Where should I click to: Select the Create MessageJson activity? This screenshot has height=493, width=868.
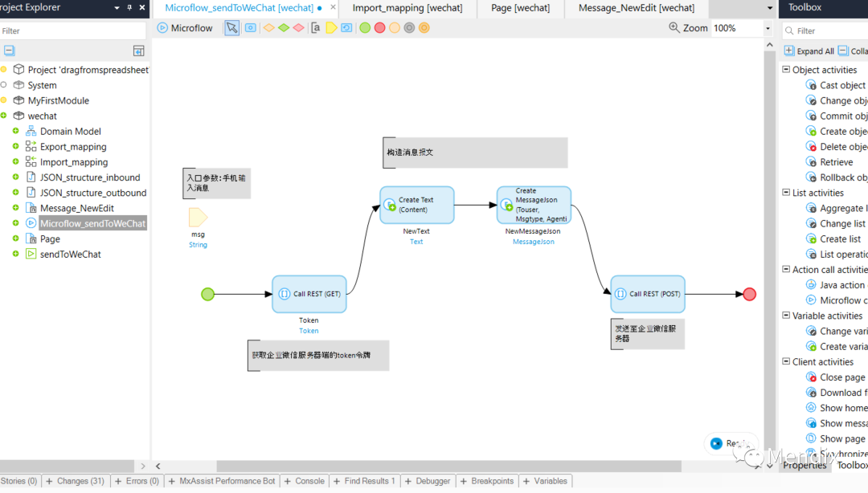pos(534,205)
